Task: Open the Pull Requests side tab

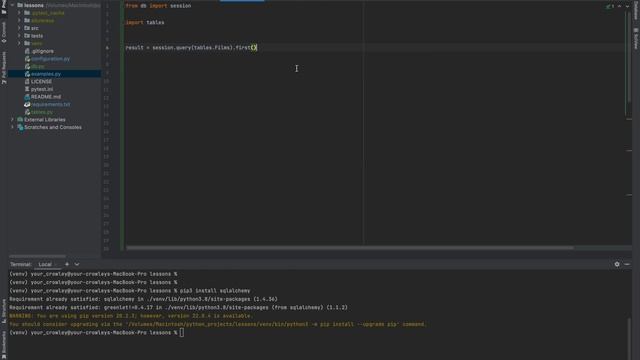Action: (4, 68)
